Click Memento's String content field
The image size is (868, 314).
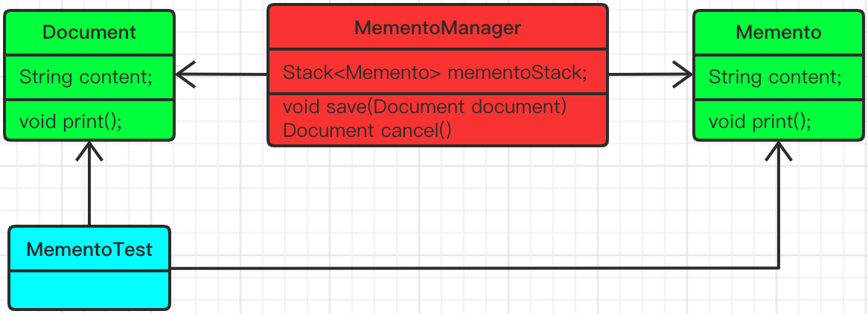775,77
